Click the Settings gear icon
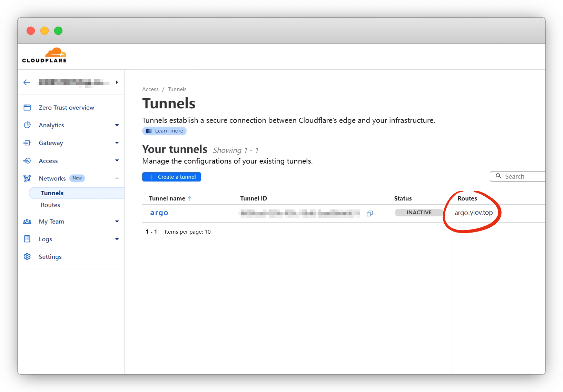 click(x=27, y=257)
